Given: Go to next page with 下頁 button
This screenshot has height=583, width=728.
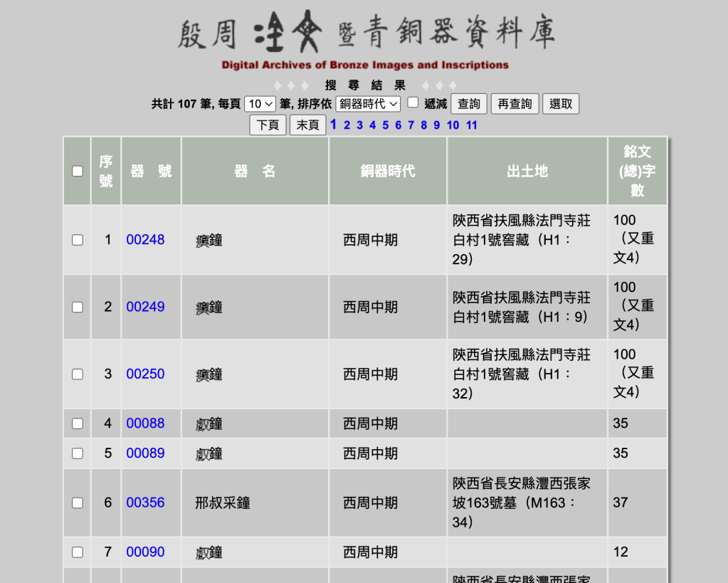Looking at the screenshot, I should (268, 125).
